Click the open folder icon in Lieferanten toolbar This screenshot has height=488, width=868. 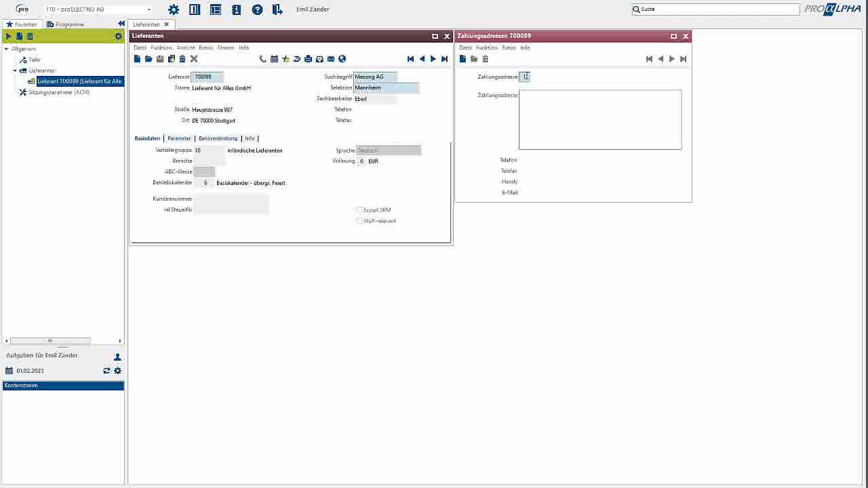click(x=149, y=59)
